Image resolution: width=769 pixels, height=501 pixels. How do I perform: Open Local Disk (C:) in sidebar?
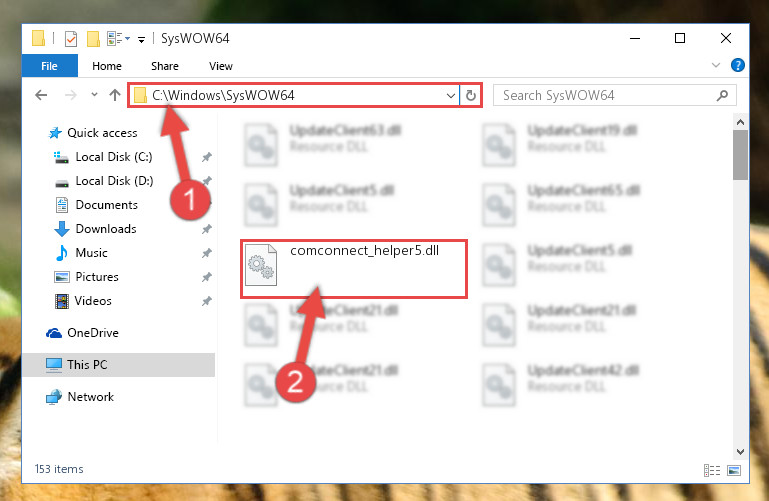pos(114,157)
